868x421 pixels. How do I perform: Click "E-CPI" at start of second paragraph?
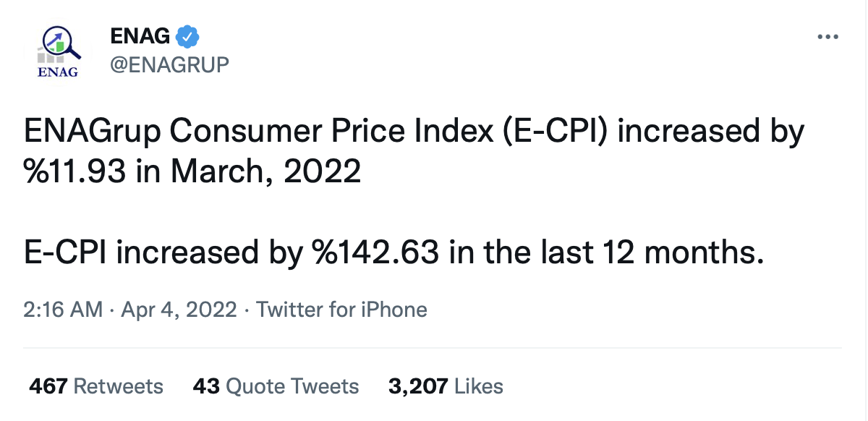(65, 252)
